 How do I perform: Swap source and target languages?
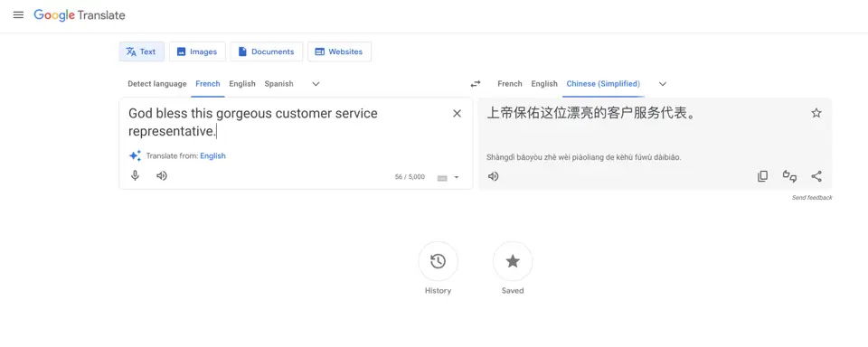pyautogui.click(x=476, y=84)
